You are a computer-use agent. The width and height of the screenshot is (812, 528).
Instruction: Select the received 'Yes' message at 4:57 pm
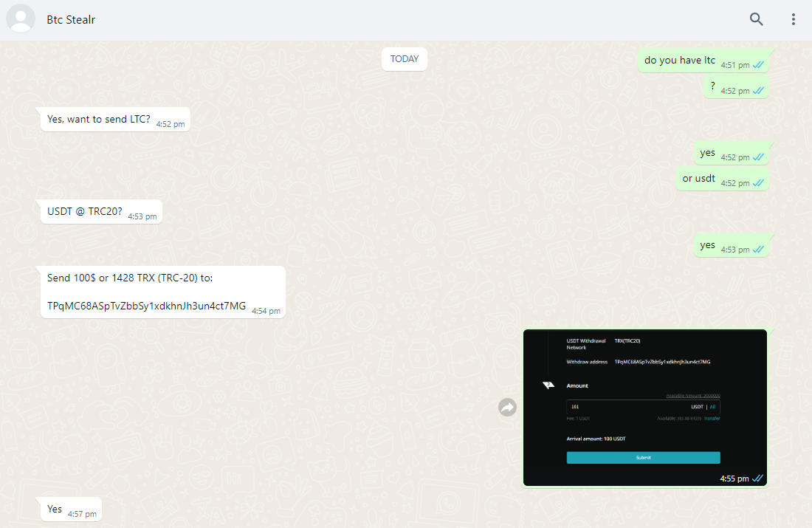(71, 510)
